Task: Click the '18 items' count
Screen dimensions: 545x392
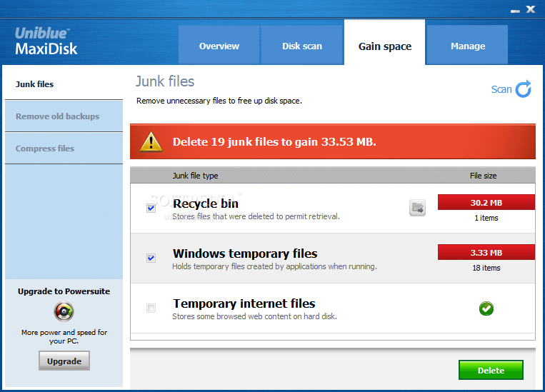Action: [x=486, y=268]
